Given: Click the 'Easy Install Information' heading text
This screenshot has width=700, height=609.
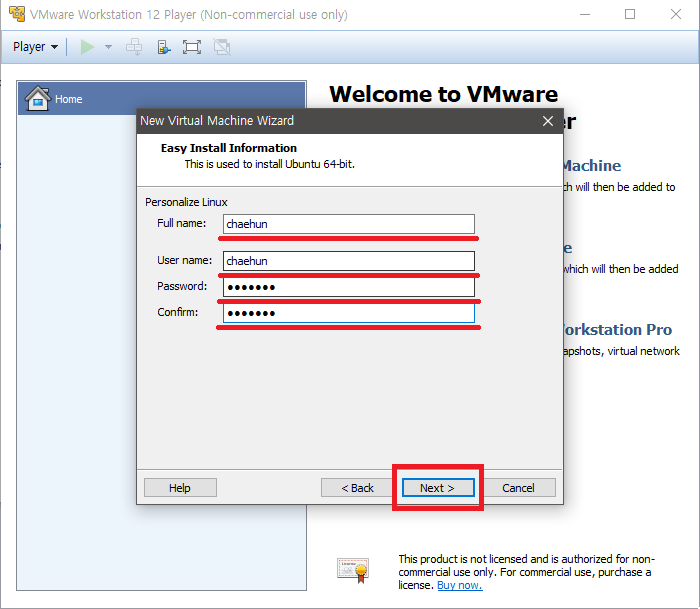Looking at the screenshot, I should tap(229, 148).
